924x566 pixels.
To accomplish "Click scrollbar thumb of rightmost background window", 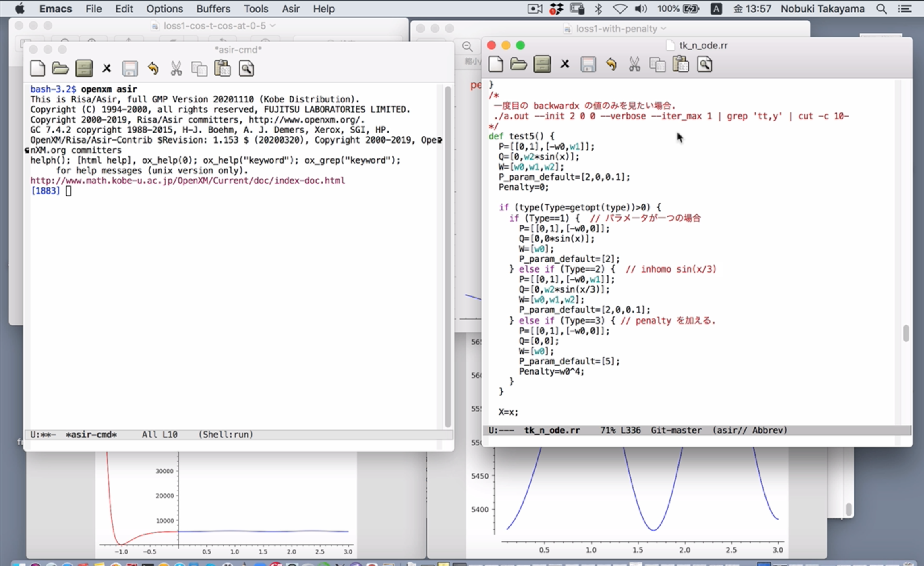I will tap(849, 509).
